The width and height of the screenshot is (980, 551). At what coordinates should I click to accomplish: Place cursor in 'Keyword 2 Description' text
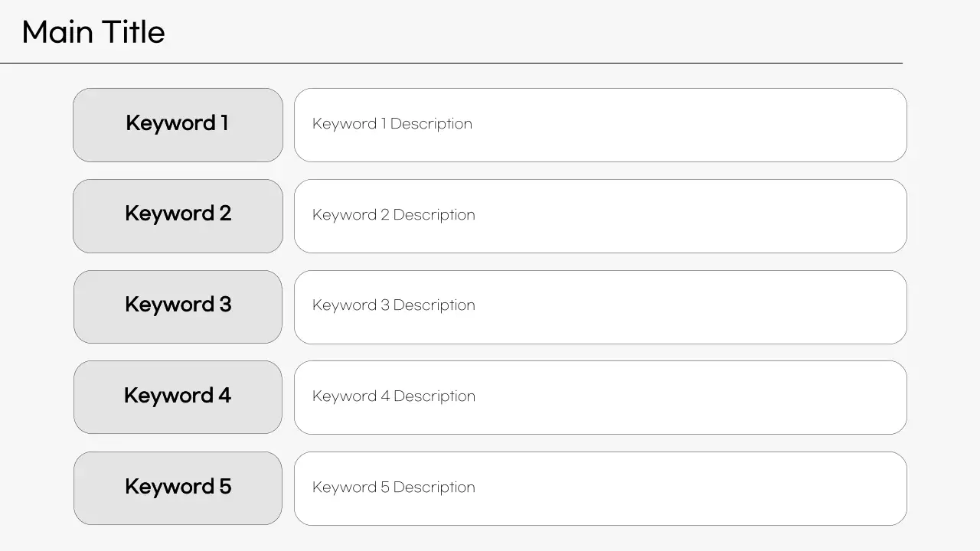tap(394, 215)
